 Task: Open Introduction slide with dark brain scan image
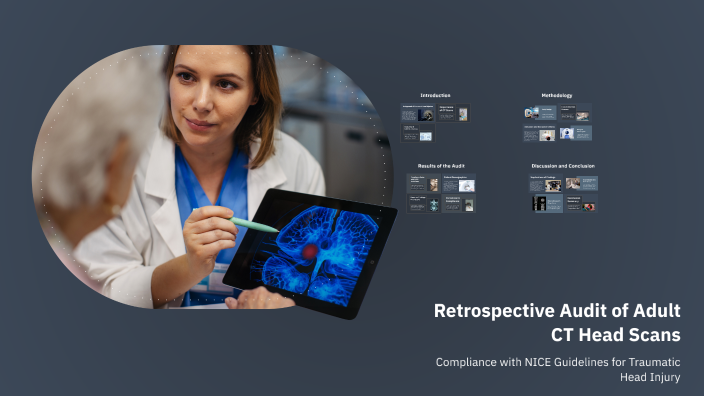[x=418, y=113]
